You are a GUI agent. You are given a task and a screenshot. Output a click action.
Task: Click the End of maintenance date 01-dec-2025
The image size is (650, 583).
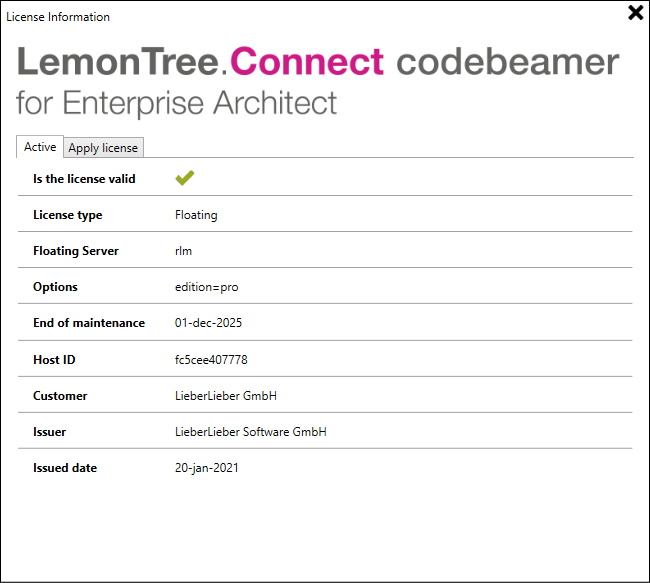tap(208, 323)
